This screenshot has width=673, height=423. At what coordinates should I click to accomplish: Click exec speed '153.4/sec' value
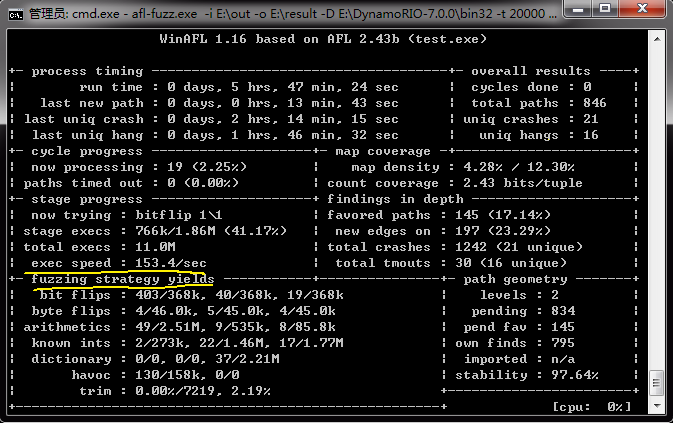tap(171, 263)
